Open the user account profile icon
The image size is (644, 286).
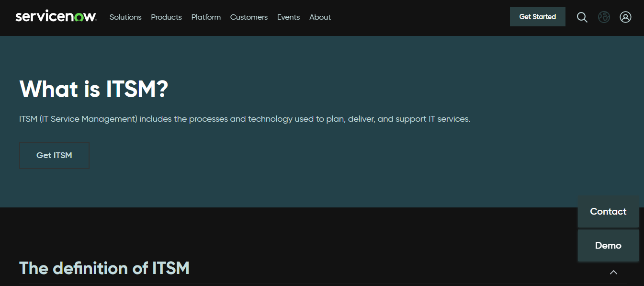[625, 17]
